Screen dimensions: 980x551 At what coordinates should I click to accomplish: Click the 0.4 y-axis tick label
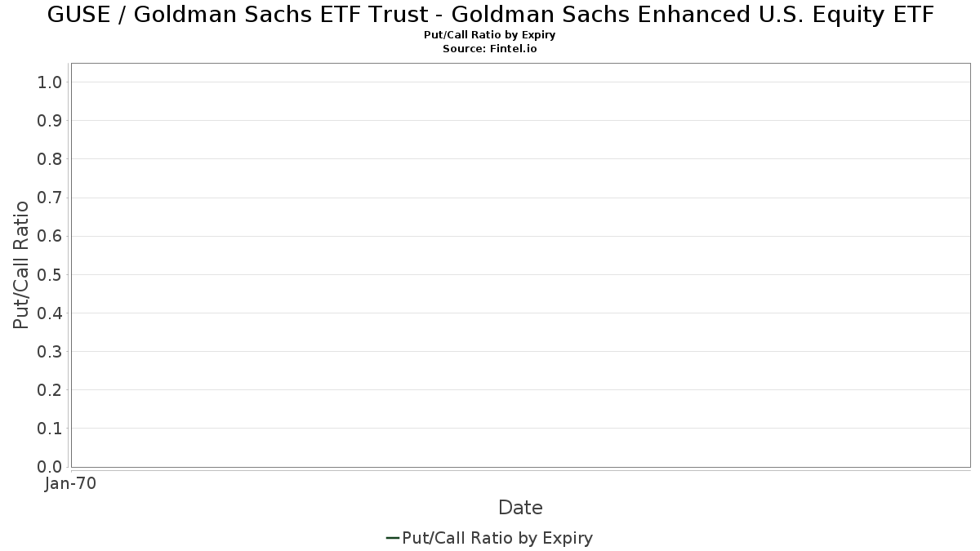(x=50, y=313)
